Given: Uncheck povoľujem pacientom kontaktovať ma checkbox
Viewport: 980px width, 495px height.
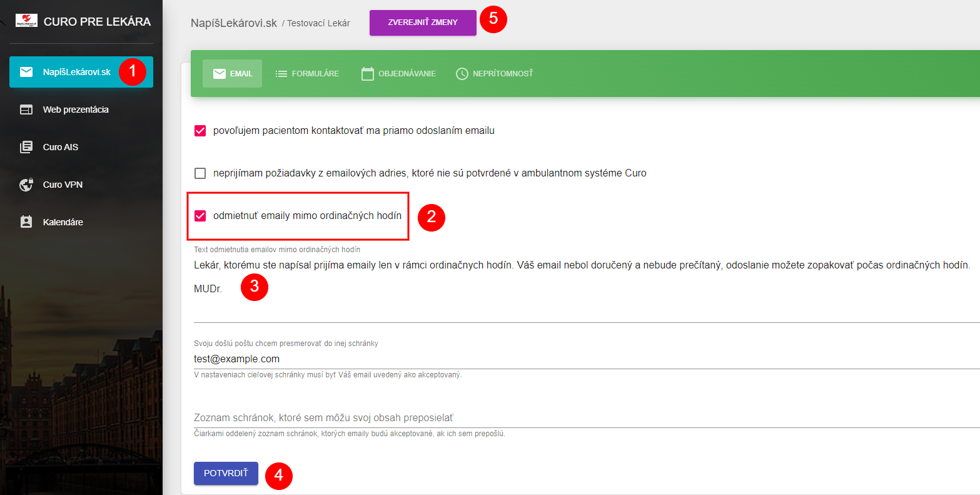Looking at the screenshot, I should (200, 131).
